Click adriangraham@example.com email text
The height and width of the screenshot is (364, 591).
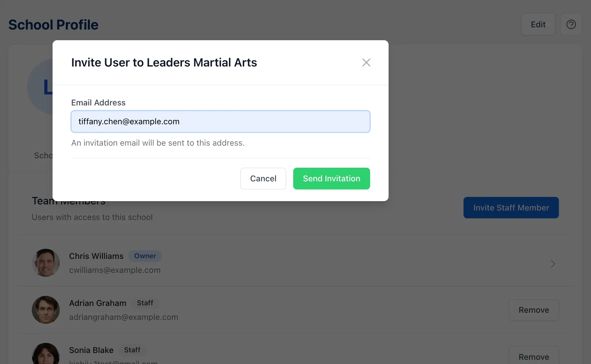123,317
